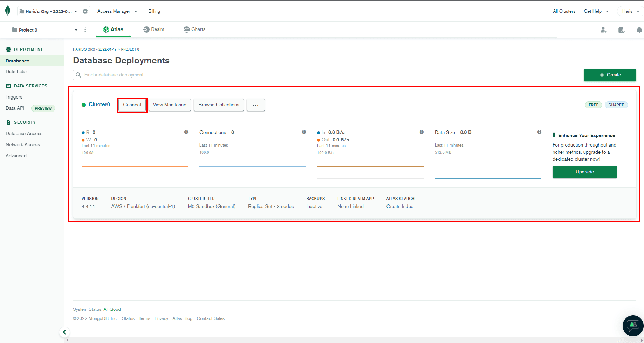The width and height of the screenshot is (644, 343).
Task: Expand the Access Manager menu
Action: pyautogui.click(x=117, y=11)
